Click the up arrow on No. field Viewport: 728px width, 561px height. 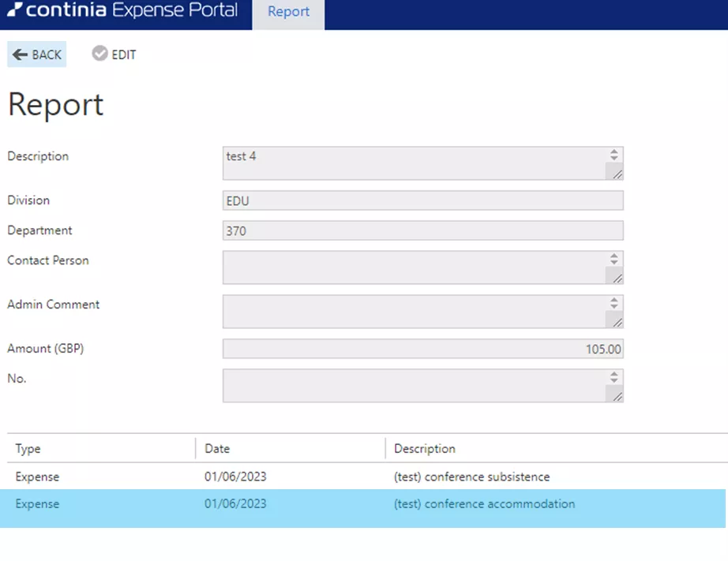pos(615,374)
